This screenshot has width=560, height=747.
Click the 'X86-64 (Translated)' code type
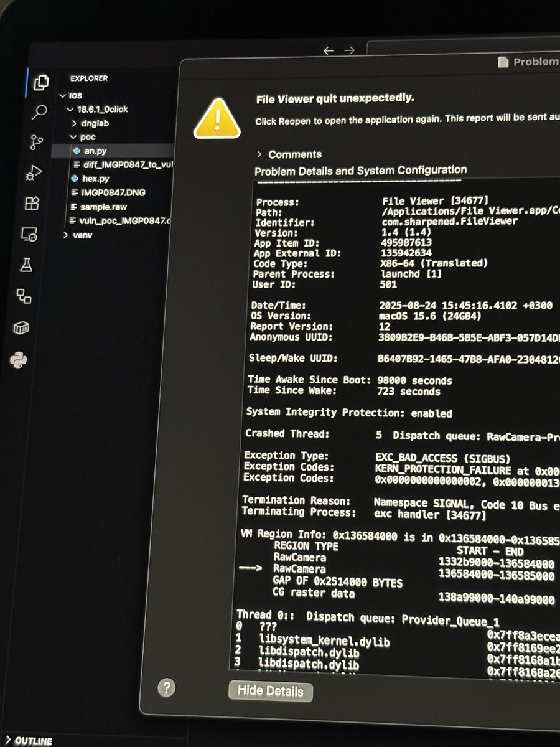(434, 263)
